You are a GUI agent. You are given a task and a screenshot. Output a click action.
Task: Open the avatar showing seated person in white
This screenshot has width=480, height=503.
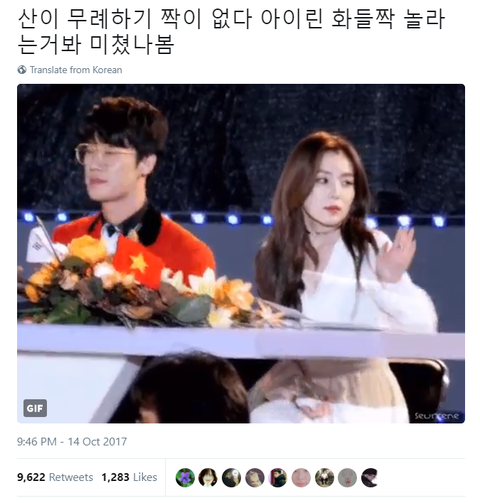pos(324,477)
